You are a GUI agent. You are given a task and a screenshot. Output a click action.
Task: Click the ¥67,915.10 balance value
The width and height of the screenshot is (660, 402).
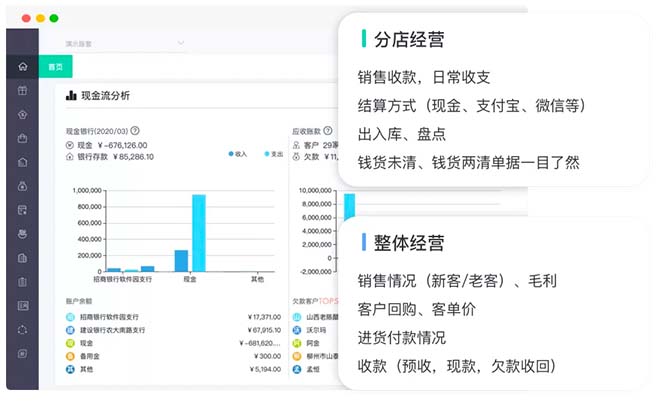[x=264, y=330]
